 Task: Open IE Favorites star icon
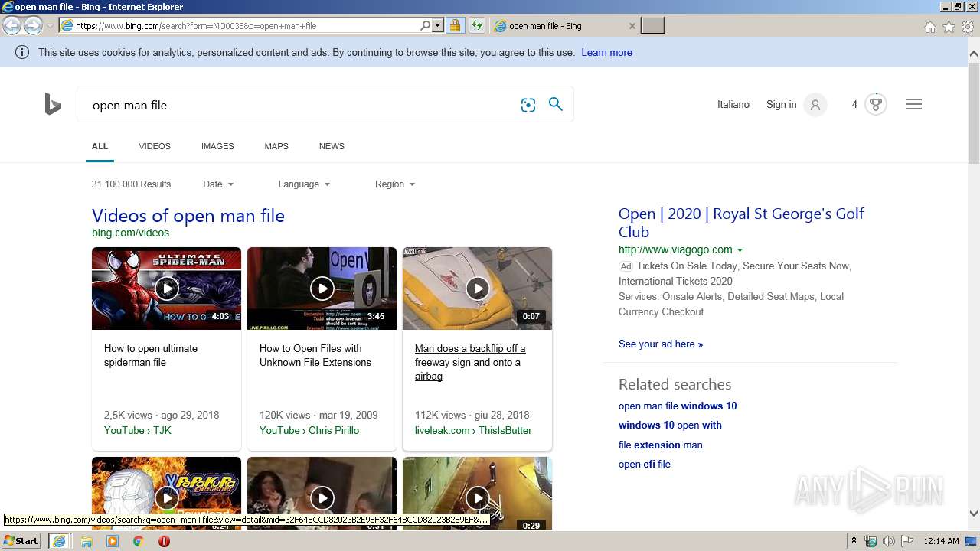[949, 27]
